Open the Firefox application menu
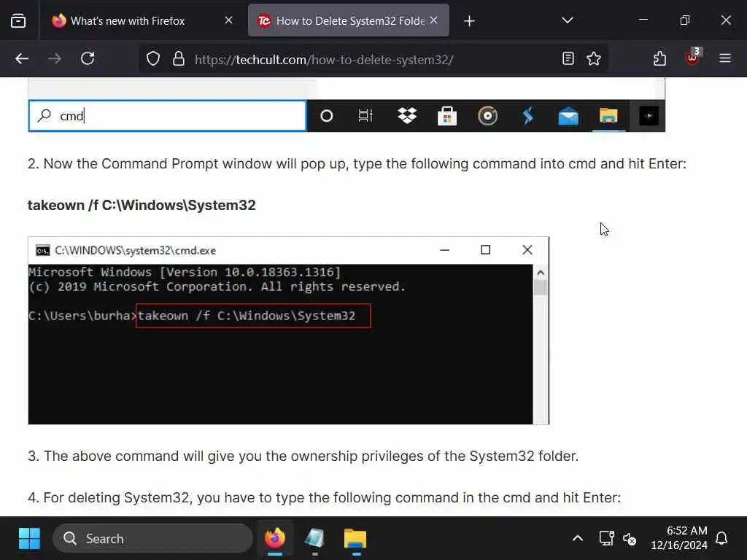747x560 pixels. [725, 58]
